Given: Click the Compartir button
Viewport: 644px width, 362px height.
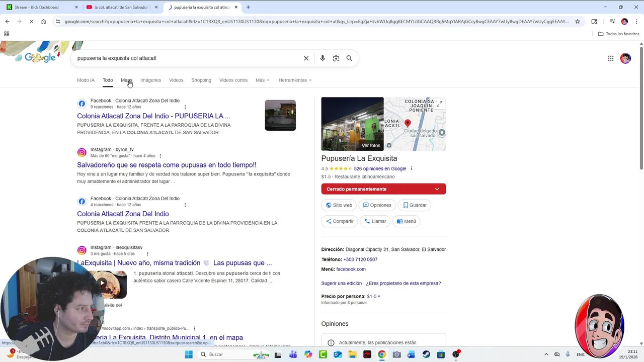Looking at the screenshot, I should coord(340,221).
